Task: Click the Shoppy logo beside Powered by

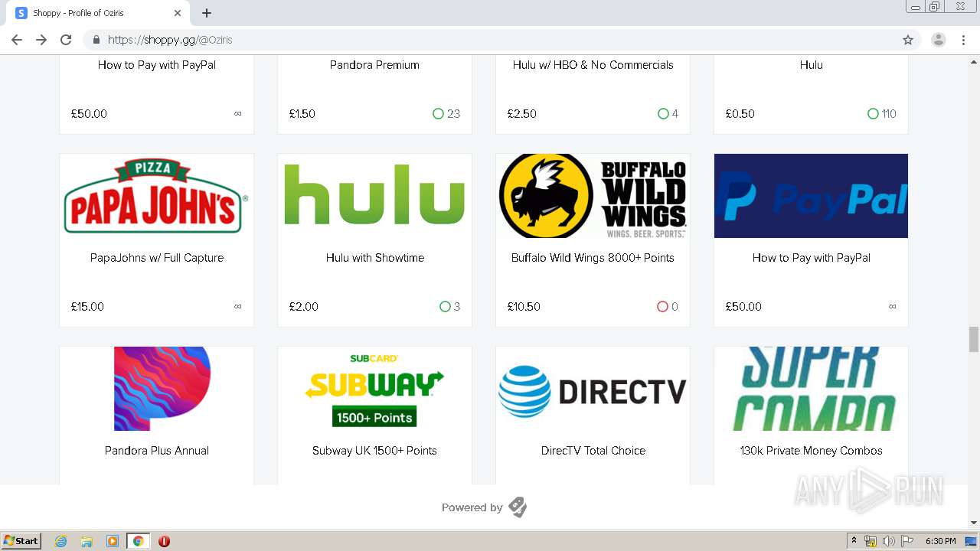Action: pos(518,507)
